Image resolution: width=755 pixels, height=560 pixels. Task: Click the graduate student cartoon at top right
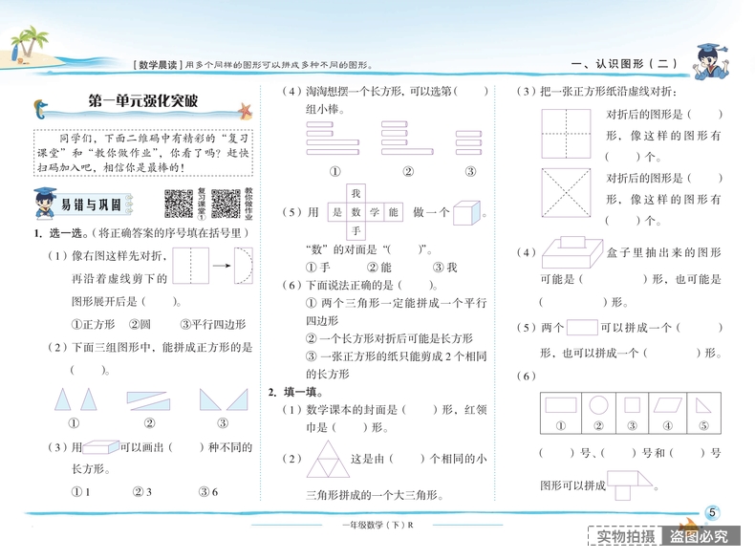click(x=711, y=61)
